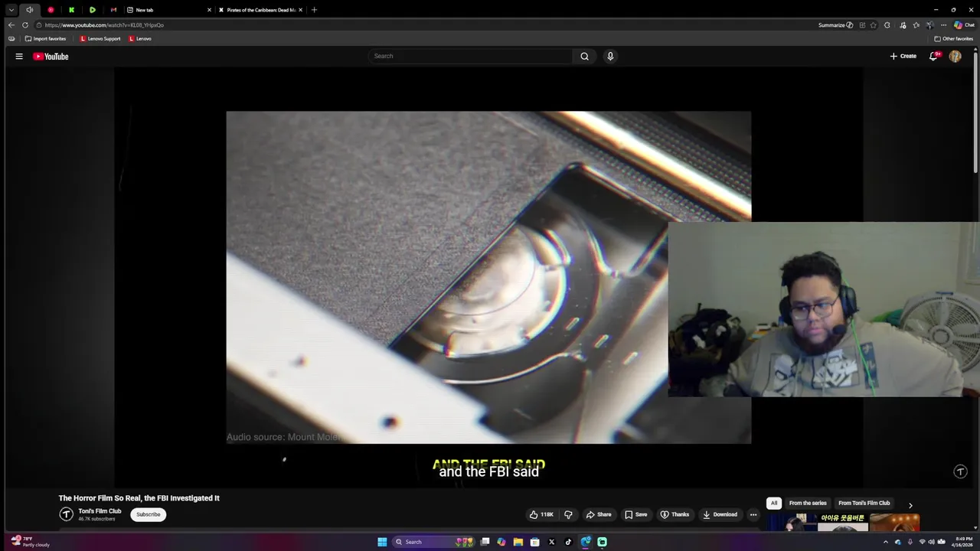Switch to the red record pinned tab
Viewport: 980px width, 551px height.
click(x=51, y=10)
